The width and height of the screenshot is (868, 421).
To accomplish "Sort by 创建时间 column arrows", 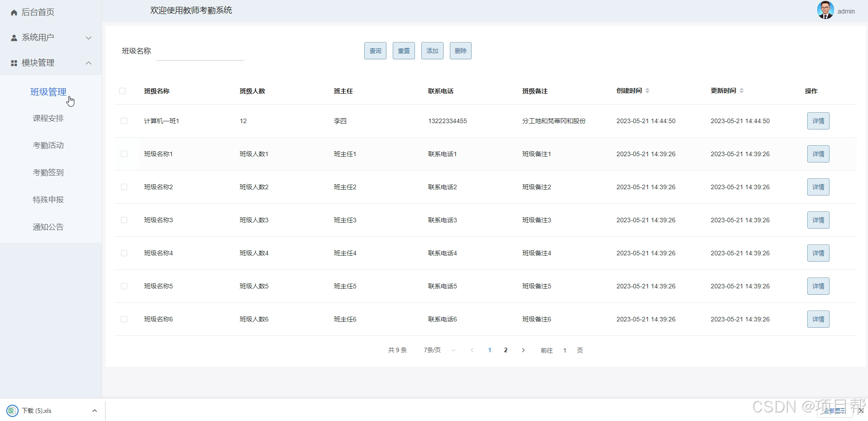I will click(647, 91).
